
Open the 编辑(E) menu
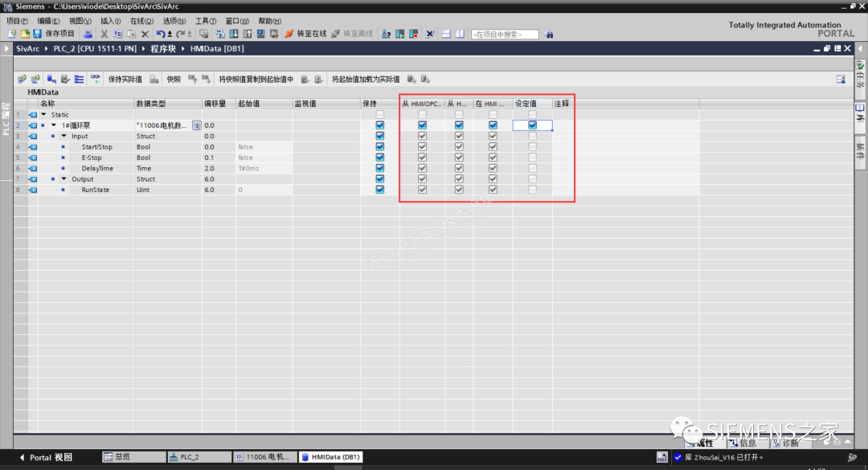48,21
